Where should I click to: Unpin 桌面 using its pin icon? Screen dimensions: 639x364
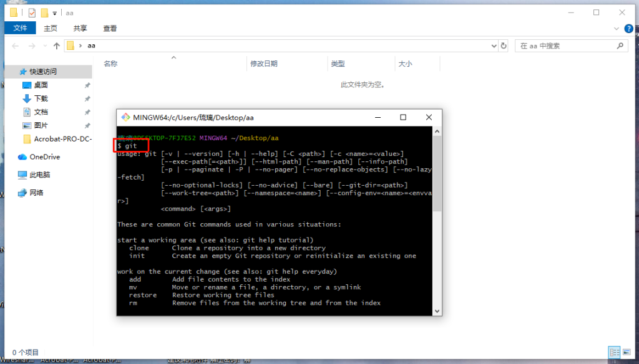pyautogui.click(x=87, y=85)
